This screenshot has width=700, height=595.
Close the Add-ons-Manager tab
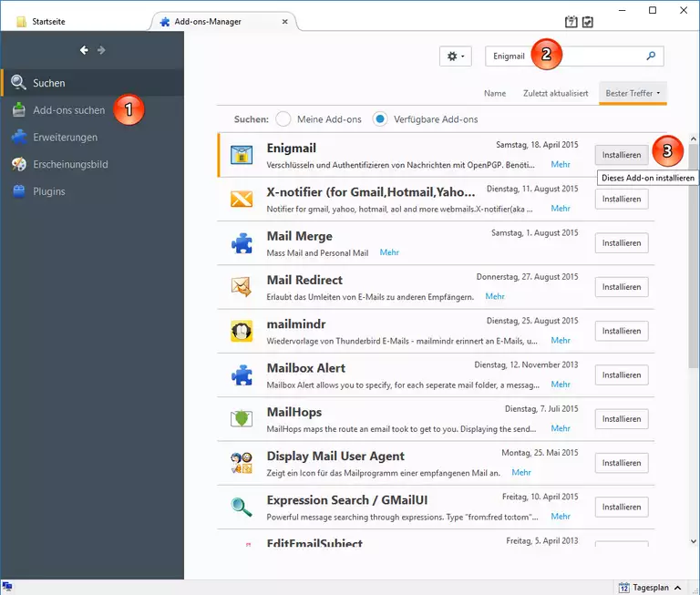tap(284, 21)
